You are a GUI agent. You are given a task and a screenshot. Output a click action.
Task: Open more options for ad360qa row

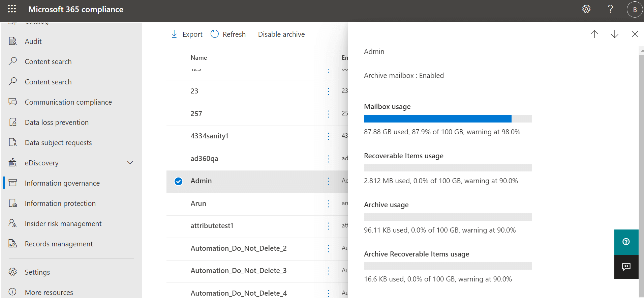pyautogui.click(x=329, y=159)
